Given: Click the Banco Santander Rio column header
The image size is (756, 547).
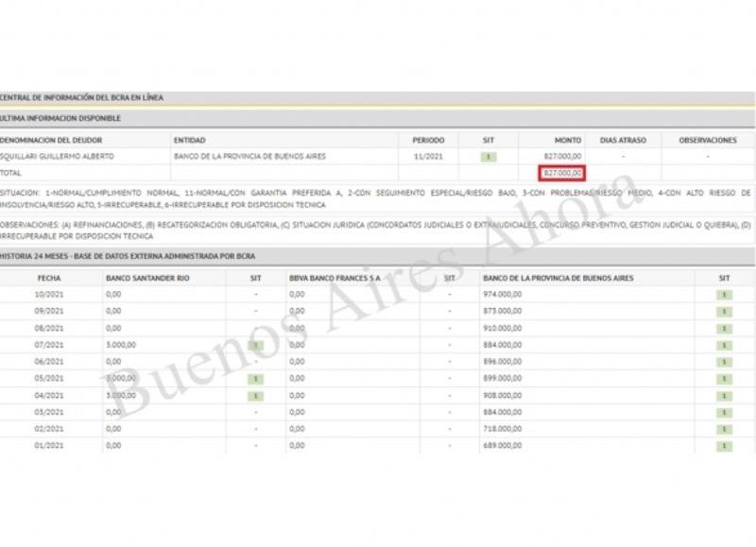Looking at the screenshot, I should 141,278.
